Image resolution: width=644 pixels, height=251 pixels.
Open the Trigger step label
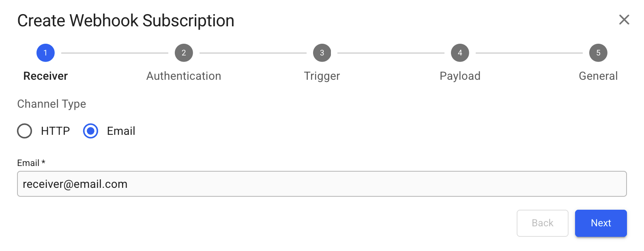click(x=322, y=76)
